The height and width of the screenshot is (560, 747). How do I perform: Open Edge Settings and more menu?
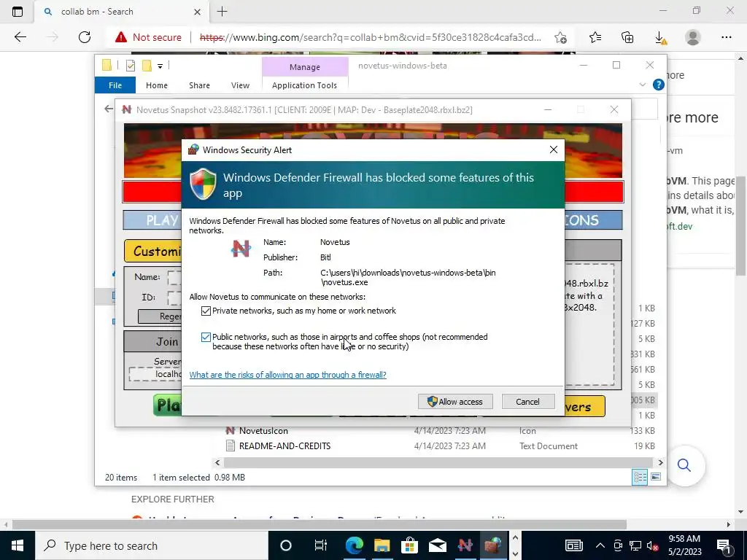(726, 37)
